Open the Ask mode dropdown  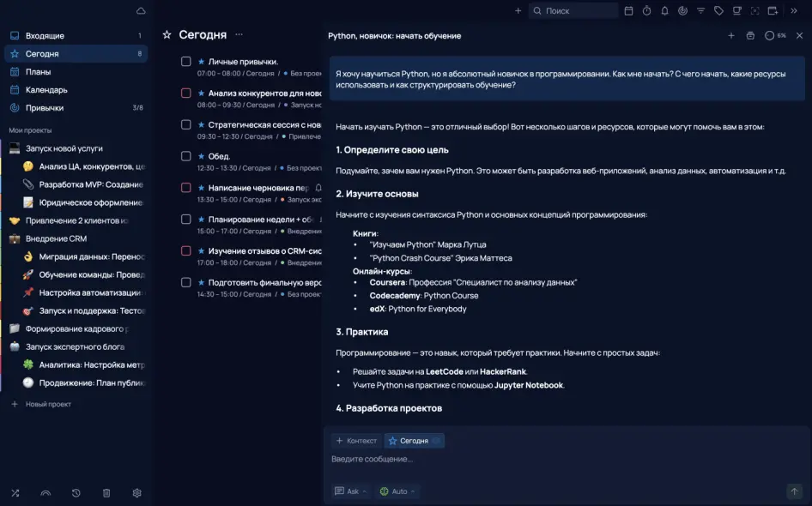coord(351,491)
